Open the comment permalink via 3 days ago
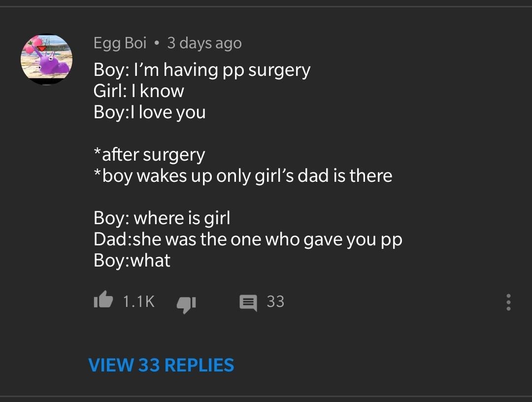Image resolution: width=532 pixels, height=402 pixels. click(205, 43)
